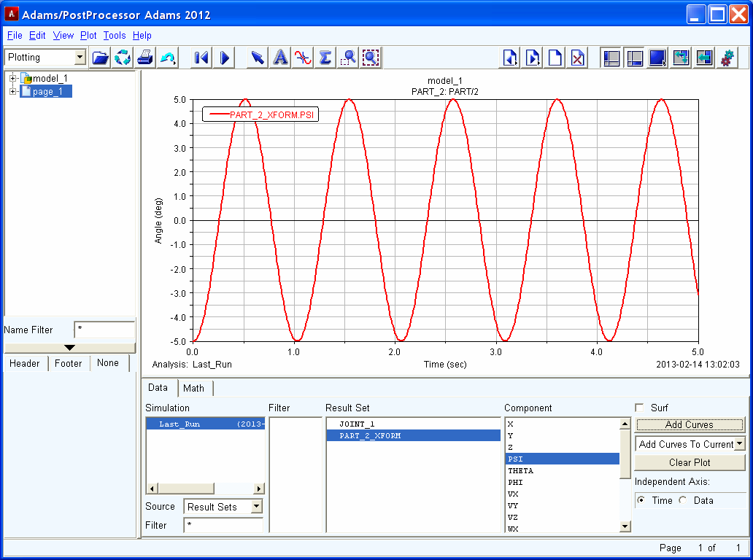The width and height of the screenshot is (753, 560).
Task: Click the zoom-into-region magnifier icon
Action: [348, 58]
